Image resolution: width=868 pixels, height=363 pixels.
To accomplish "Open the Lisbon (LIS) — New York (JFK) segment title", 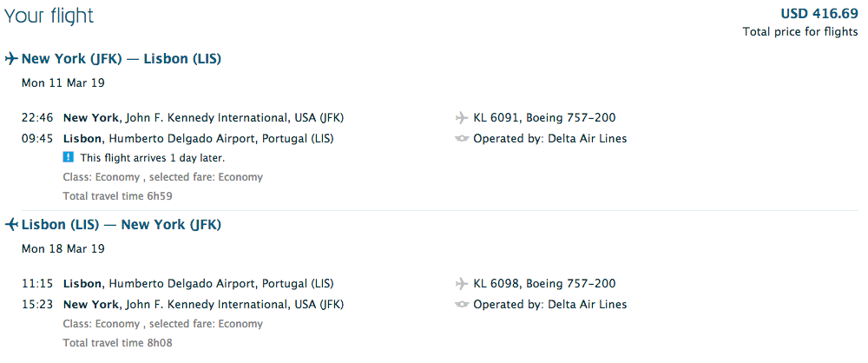I will [122, 225].
